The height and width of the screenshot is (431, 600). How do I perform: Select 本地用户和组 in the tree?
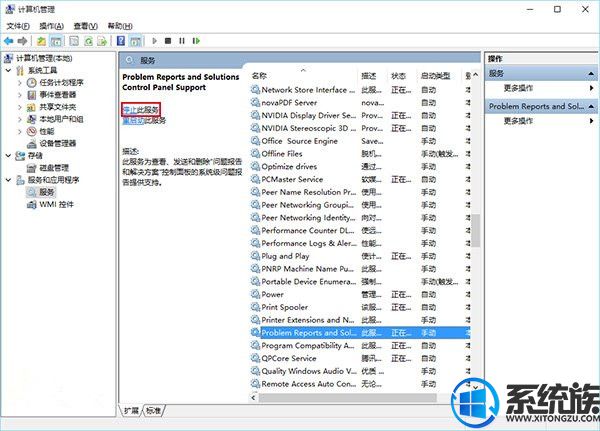point(61,119)
